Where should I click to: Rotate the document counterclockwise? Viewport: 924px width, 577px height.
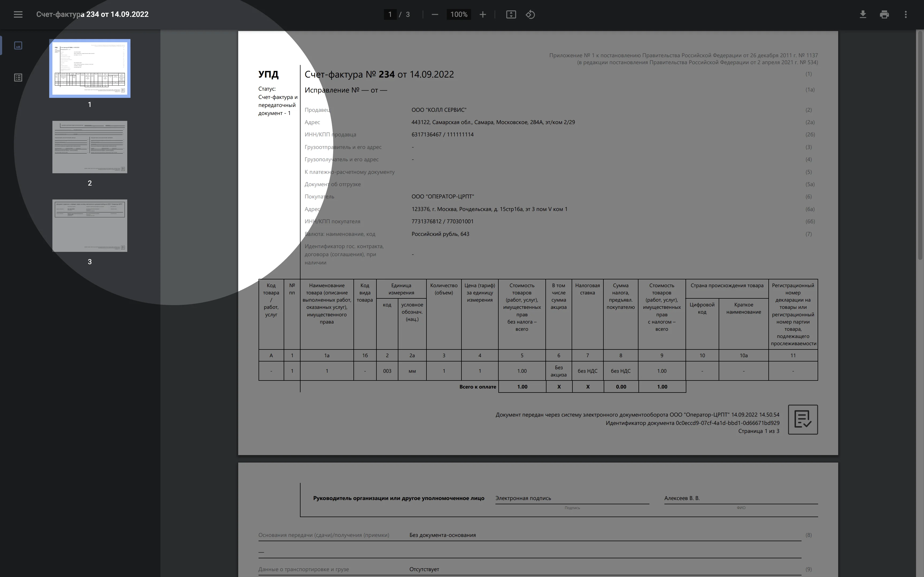[530, 14]
